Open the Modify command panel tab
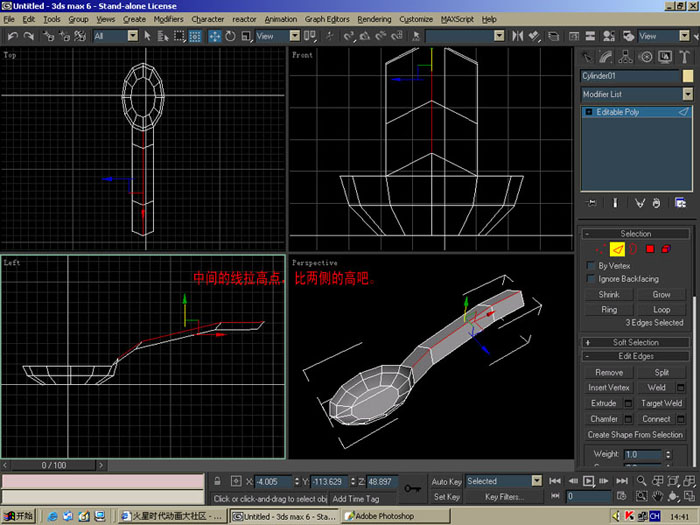700x525 pixels. point(606,57)
